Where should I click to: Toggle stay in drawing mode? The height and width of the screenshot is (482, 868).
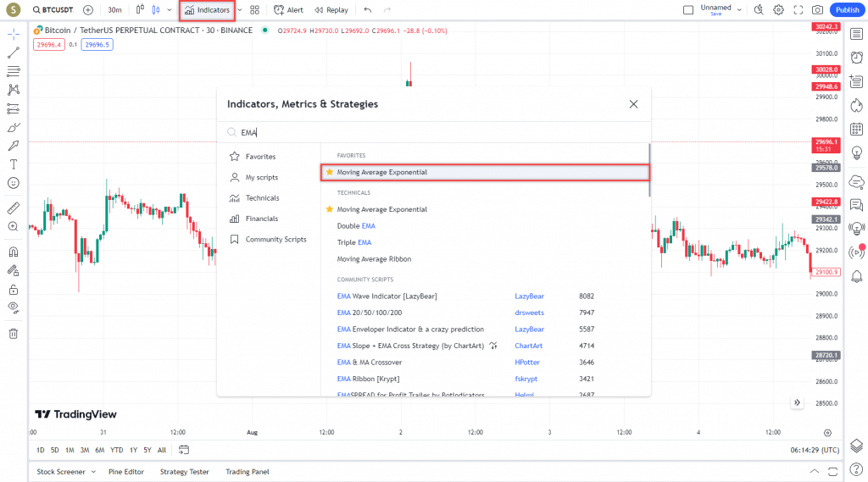[14, 270]
